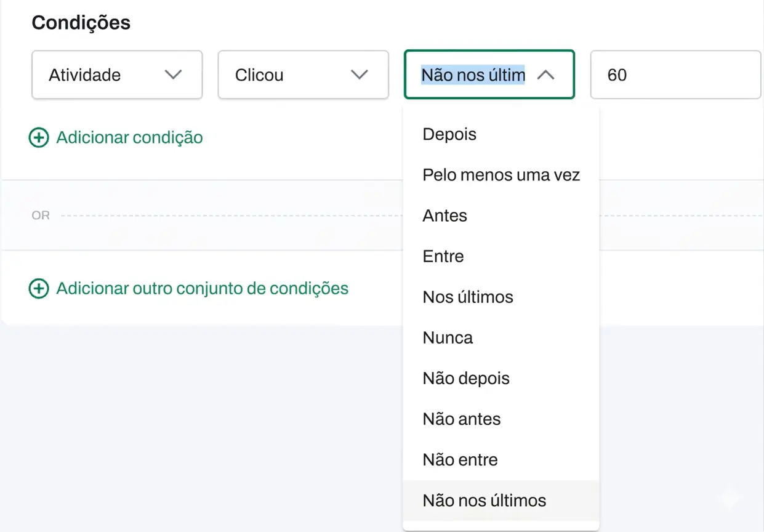This screenshot has height=532, width=764.
Task: Click the Adicionar condição link
Action: tap(129, 137)
